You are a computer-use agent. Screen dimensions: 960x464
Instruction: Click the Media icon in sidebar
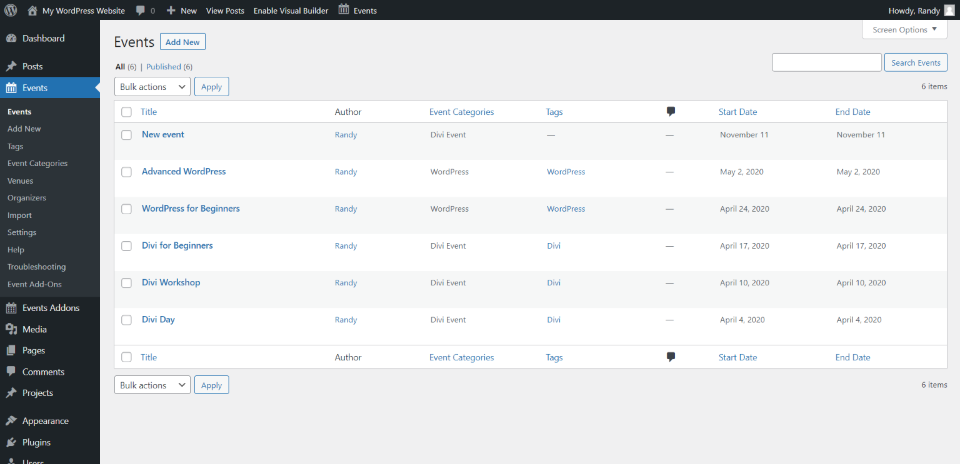point(11,329)
